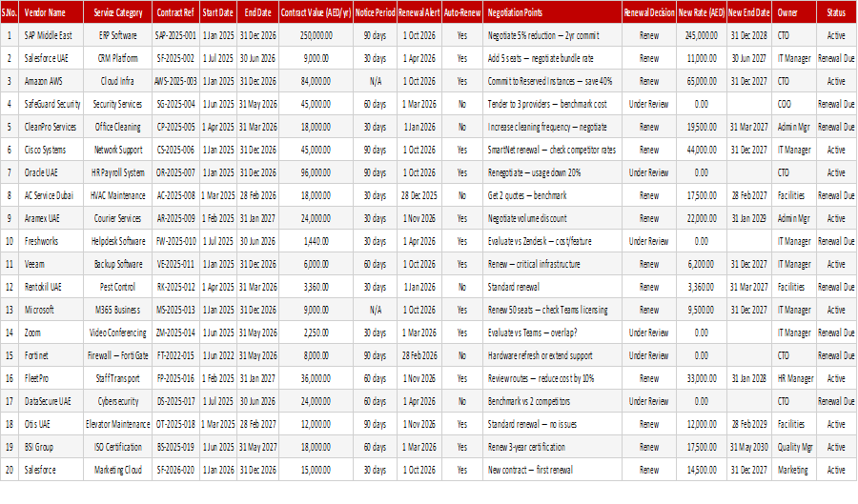Select the Notice Period header cell

(x=375, y=12)
